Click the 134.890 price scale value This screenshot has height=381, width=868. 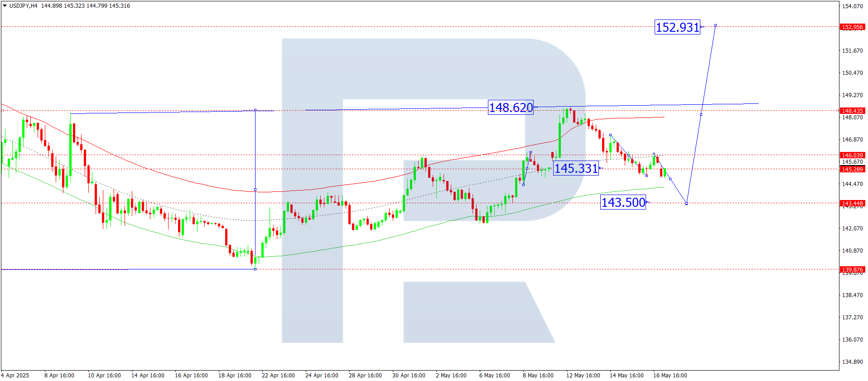(x=852, y=362)
